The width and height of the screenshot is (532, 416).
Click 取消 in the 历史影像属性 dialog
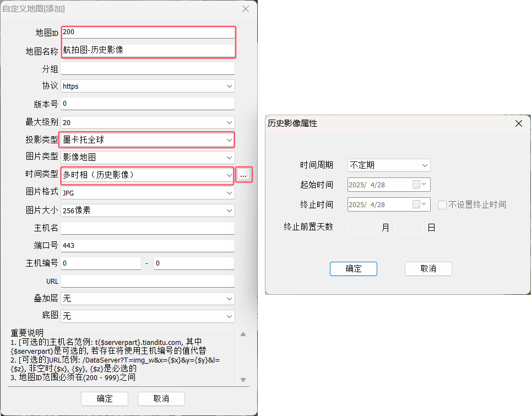(x=428, y=269)
